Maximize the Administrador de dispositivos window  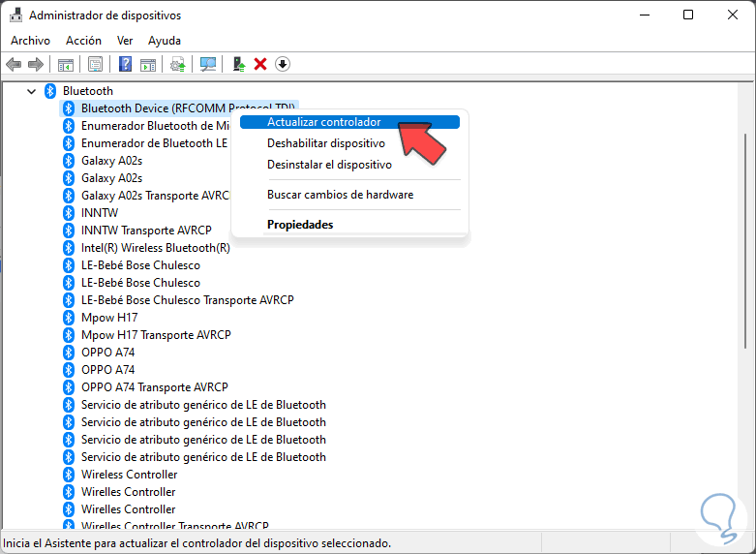pyautogui.click(x=688, y=15)
